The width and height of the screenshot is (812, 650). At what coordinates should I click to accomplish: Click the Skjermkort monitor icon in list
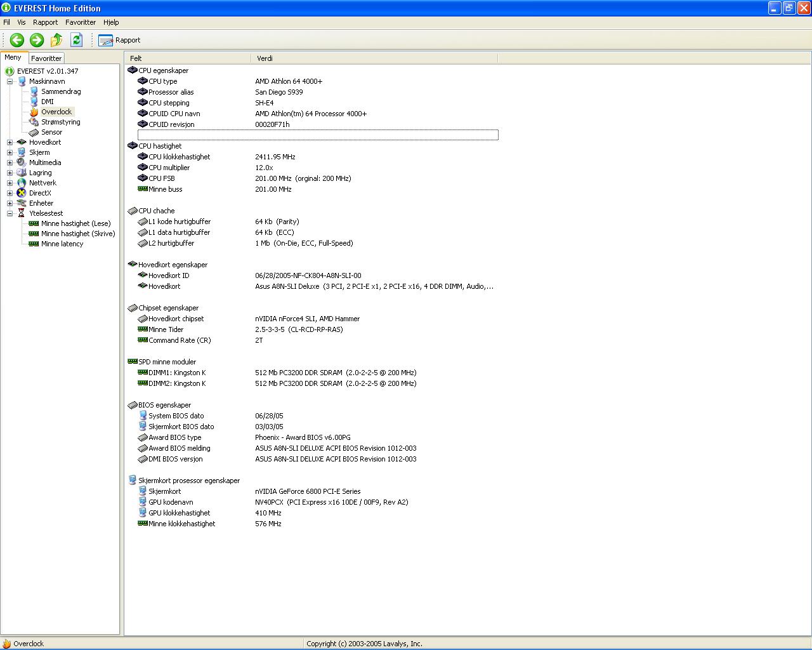coord(143,491)
